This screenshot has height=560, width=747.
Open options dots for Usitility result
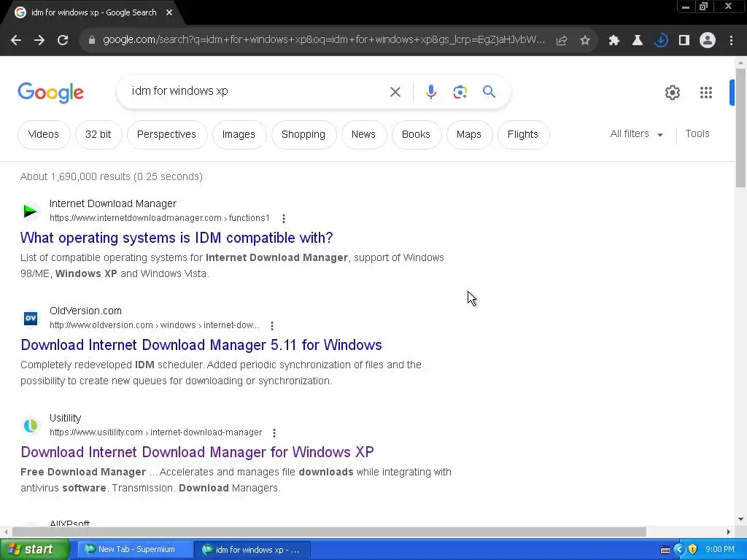(x=274, y=433)
